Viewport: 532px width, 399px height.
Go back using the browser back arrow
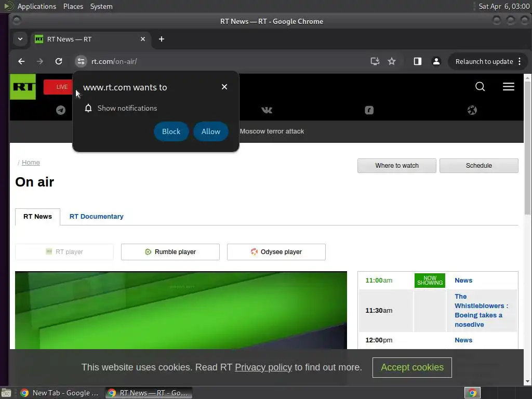(21, 61)
